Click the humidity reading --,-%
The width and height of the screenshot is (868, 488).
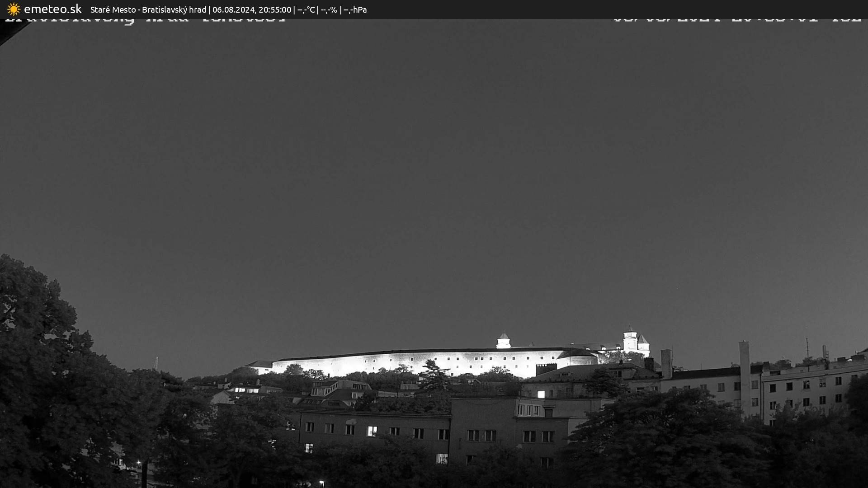coord(329,9)
